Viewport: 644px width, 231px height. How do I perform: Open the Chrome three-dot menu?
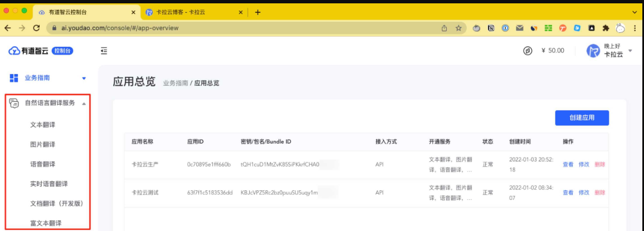pyautogui.click(x=636, y=29)
